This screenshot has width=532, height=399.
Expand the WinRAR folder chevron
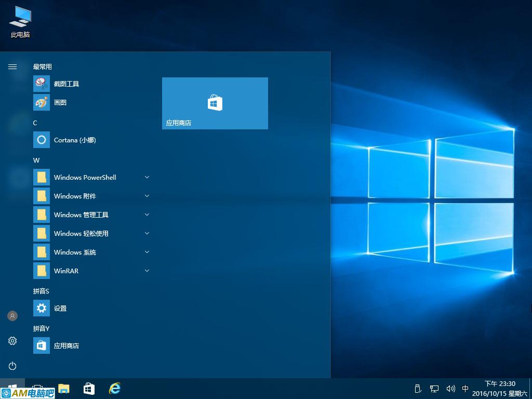coord(147,270)
